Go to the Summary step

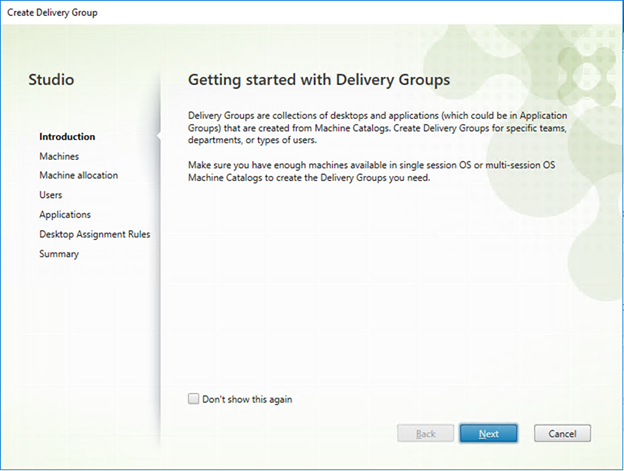tap(59, 253)
